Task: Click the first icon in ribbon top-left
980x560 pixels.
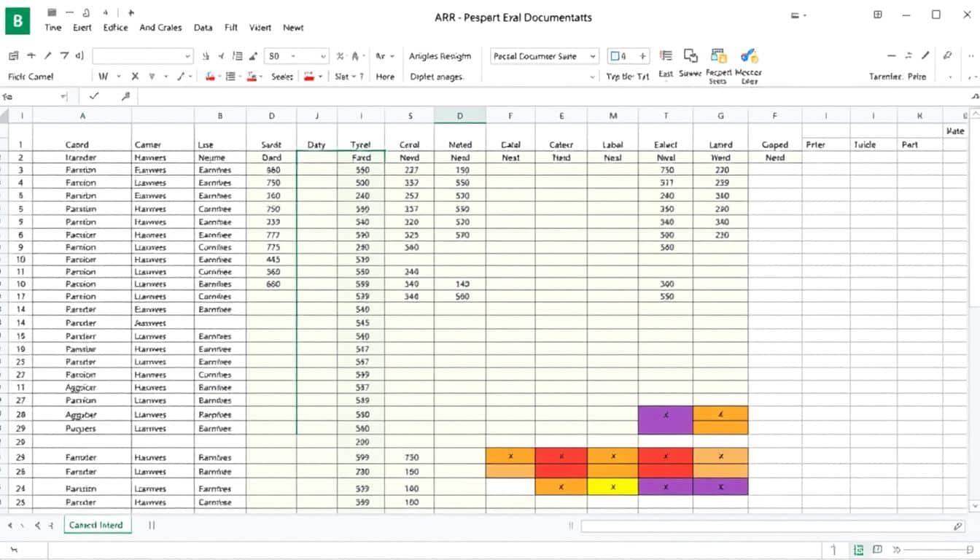Action: point(13,55)
